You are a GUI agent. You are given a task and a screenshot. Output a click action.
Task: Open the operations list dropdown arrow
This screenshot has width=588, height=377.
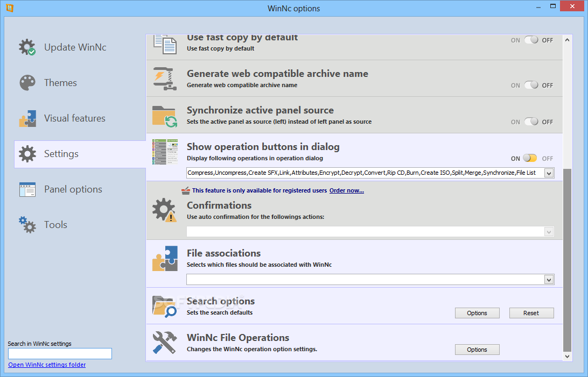(549, 173)
